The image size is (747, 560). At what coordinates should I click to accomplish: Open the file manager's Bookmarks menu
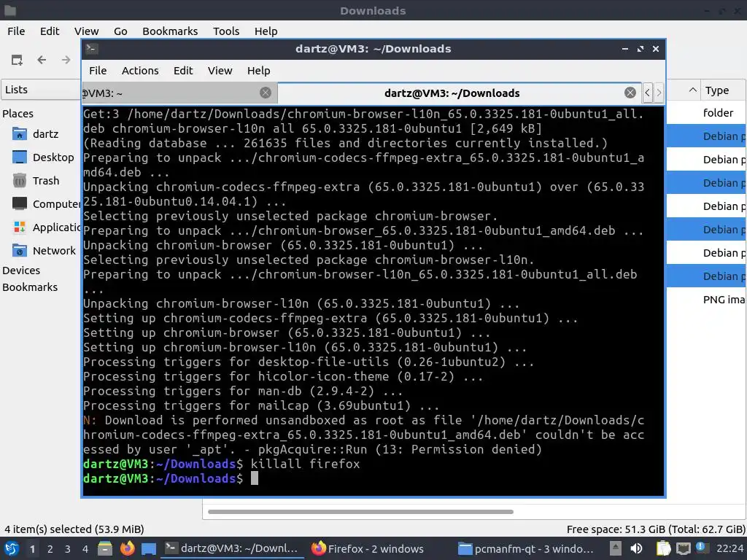click(170, 31)
